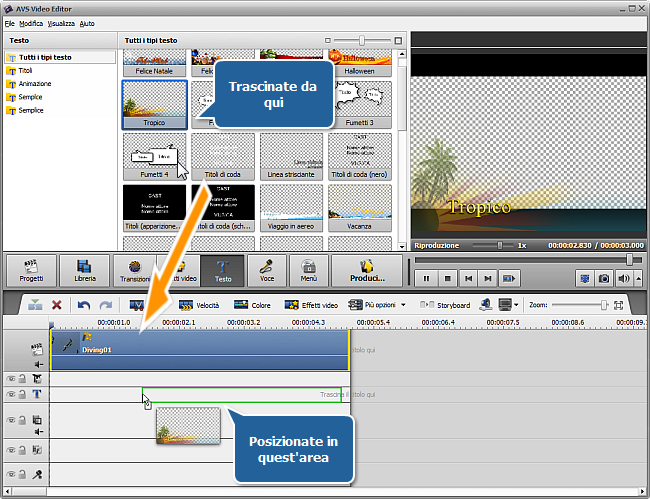The width and height of the screenshot is (650, 499).
Task: Open the Libreria media library
Action: tap(85, 271)
